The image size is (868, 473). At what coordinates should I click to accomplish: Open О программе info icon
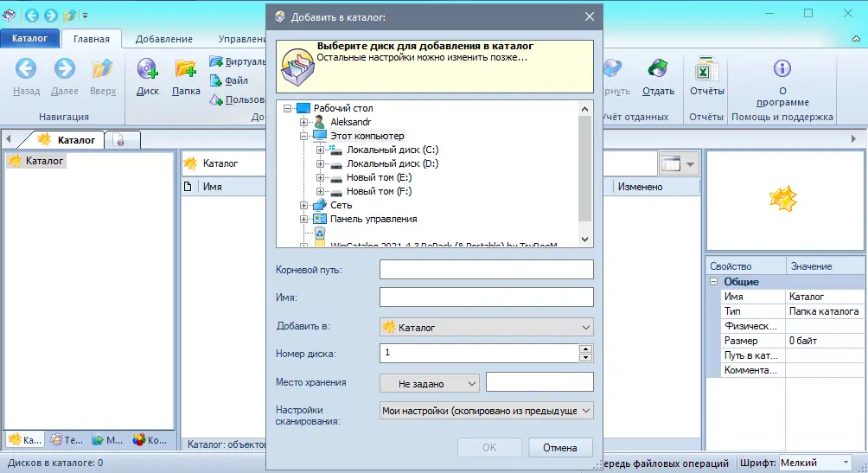pyautogui.click(x=782, y=68)
